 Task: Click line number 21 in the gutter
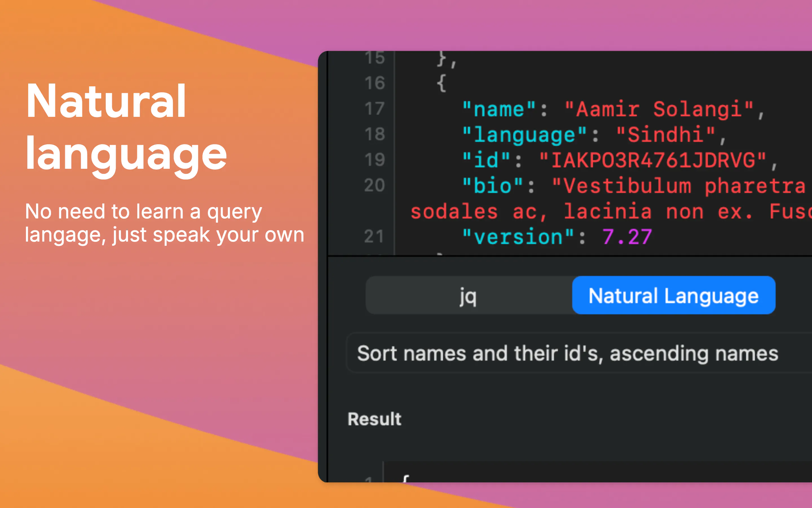point(374,236)
